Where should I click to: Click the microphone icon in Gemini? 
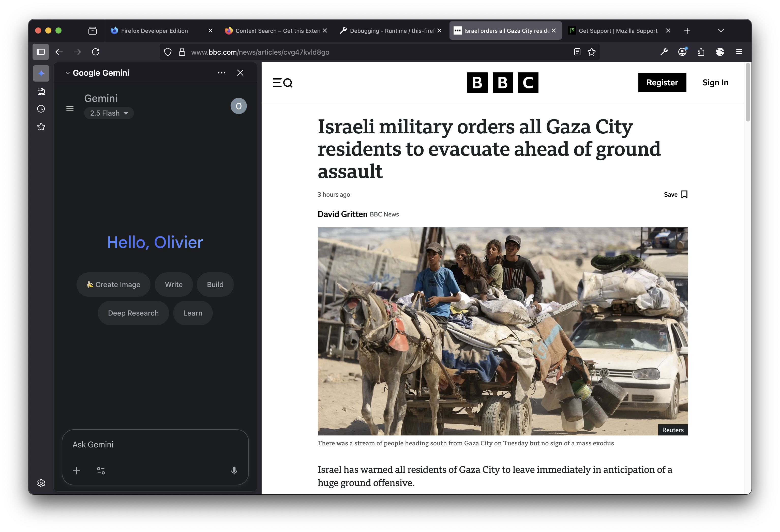(x=234, y=471)
